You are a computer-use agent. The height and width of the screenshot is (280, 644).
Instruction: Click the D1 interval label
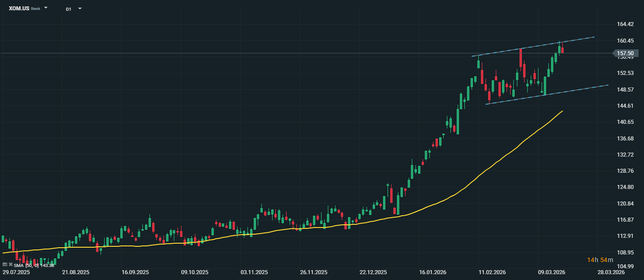pyautogui.click(x=68, y=9)
